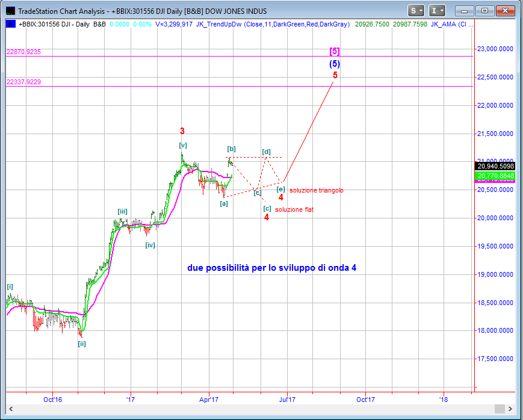
Task: Select the '22870.9235' magenta level label
Action: [23, 52]
